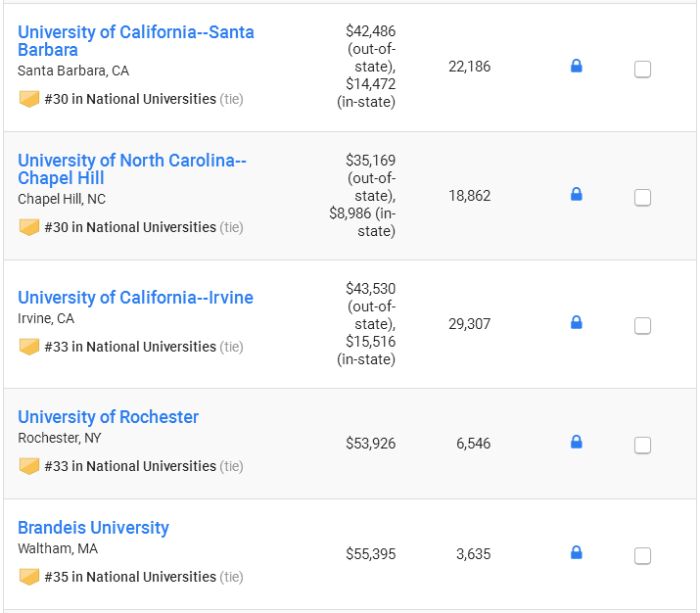Click the lock icon for University of Rochester
This screenshot has width=700, height=613.
pyautogui.click(x=576, y=443)
